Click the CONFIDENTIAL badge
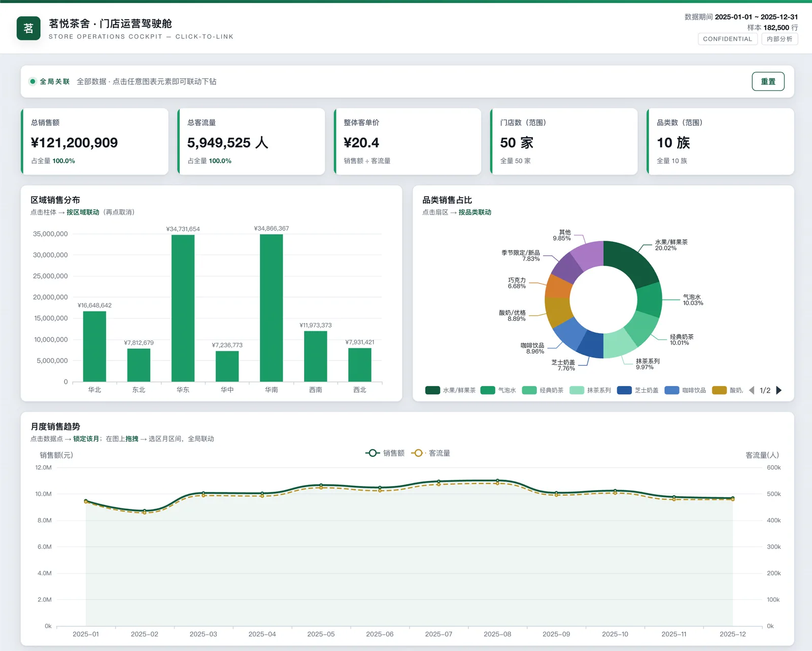The height and width of the screenshot is (651, 812). 727,39
